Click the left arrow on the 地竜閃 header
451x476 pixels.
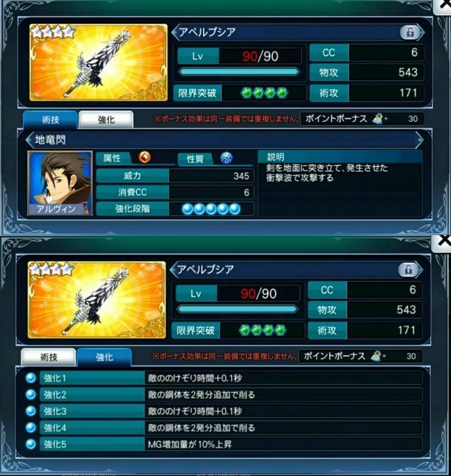pos(29,140)
